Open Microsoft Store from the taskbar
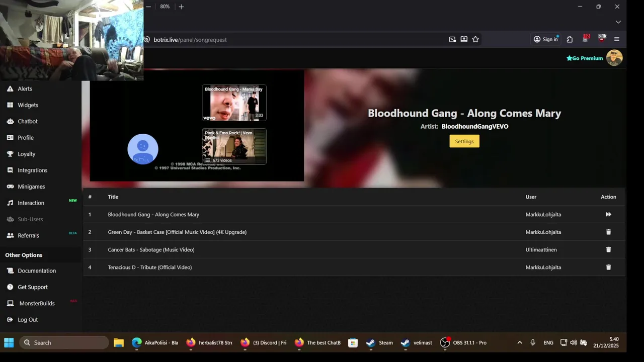Image resolution: width=644 pixels, height=362 pixels. [x=353, y=342]
